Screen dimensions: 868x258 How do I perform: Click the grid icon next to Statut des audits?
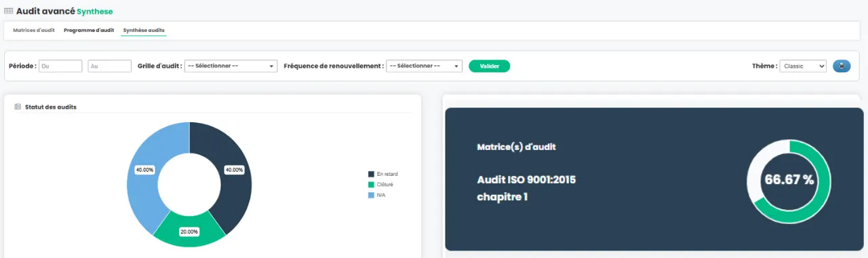pos(18,107)
